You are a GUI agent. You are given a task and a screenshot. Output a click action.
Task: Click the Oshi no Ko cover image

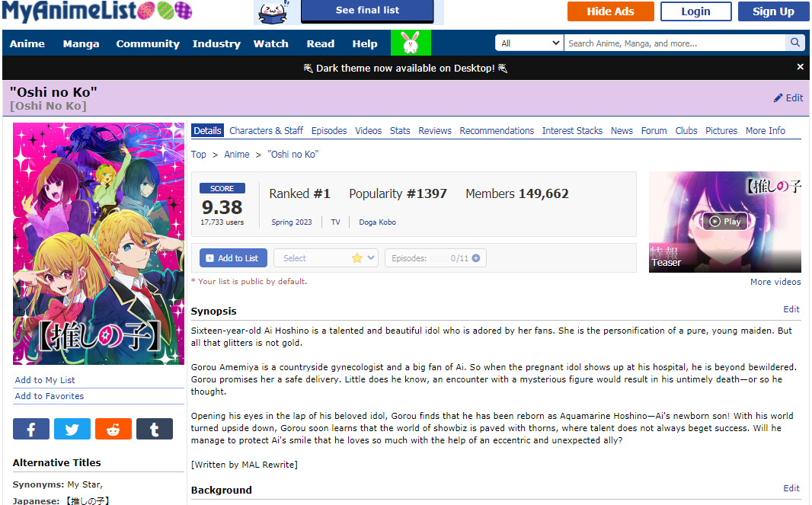98,244
